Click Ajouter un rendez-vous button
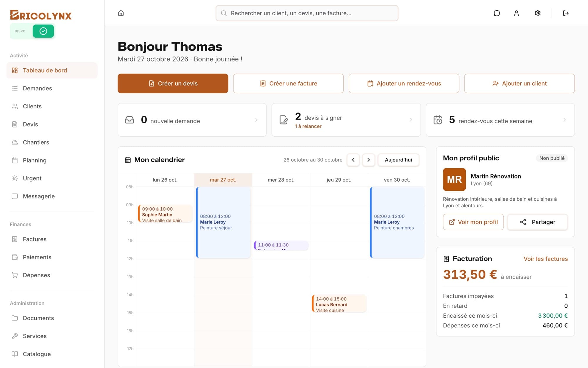This screenshot has width=588, height=368. [404, 83]
